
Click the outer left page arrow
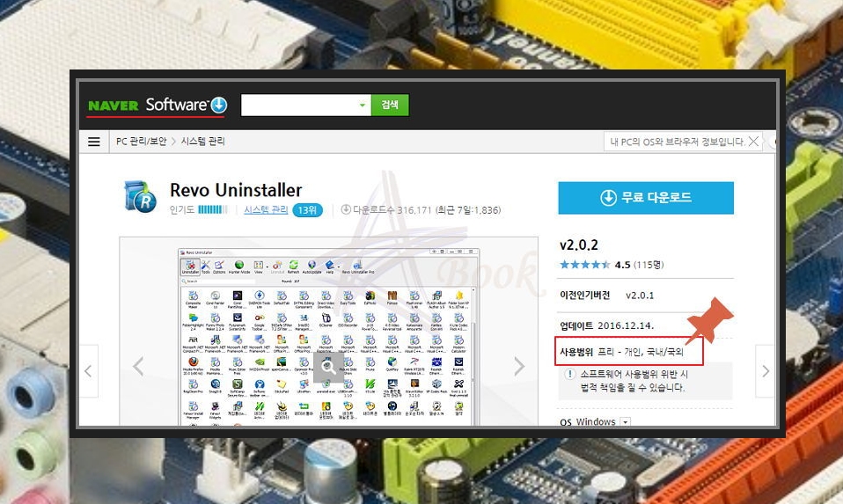tap(89, 371)
